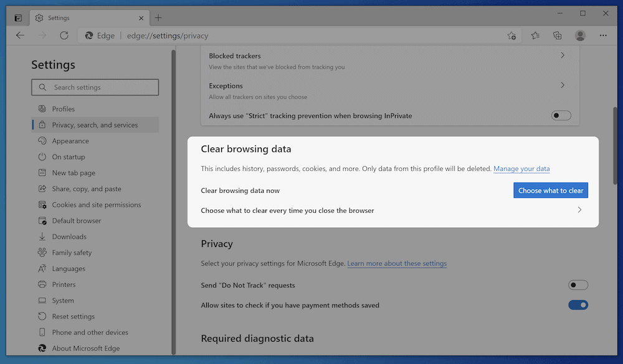Screen dimensions: 623x364
Task: Enable Strict tracking prevention for InPrivate browsing
Action: 561,115
